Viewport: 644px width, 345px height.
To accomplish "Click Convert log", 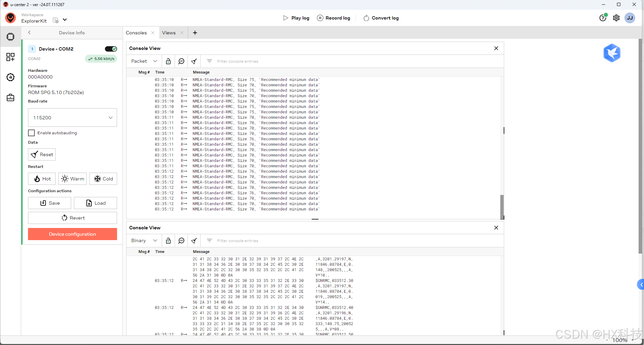I will [x=381, y=18].
